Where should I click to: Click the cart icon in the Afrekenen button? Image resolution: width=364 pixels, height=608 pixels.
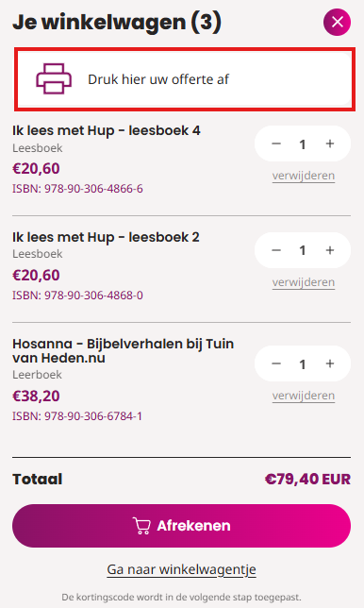pyautogui.click(x=141, y=526)
